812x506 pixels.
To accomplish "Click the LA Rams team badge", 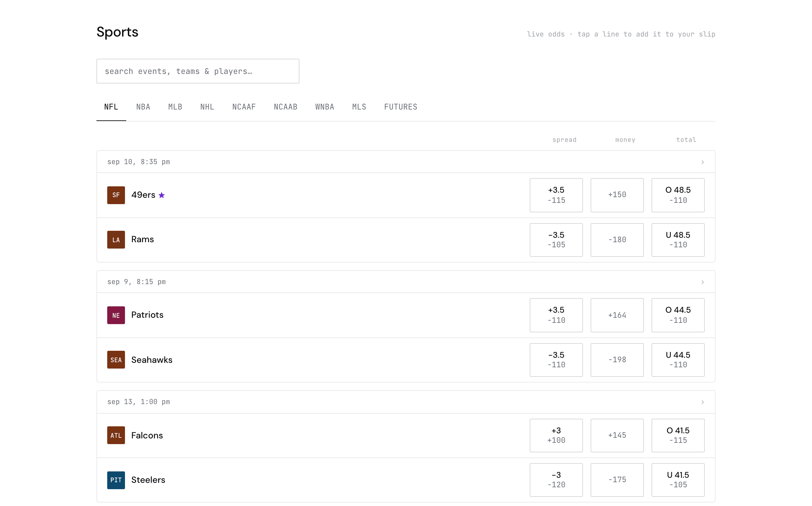I will point(116,240).
